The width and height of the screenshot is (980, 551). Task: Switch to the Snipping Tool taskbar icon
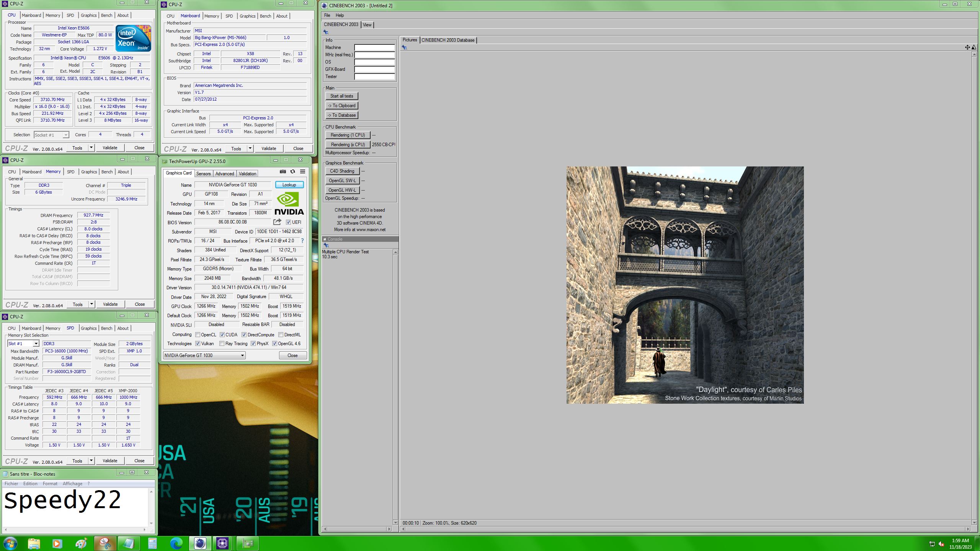pyautogui.click(x=105, y=543)
